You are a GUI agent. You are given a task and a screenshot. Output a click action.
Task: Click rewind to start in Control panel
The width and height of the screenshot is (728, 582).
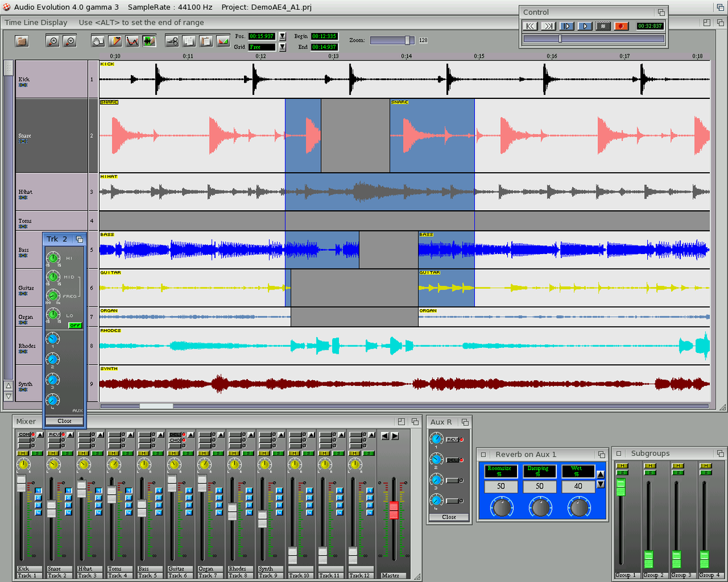[x=530, y=27]
